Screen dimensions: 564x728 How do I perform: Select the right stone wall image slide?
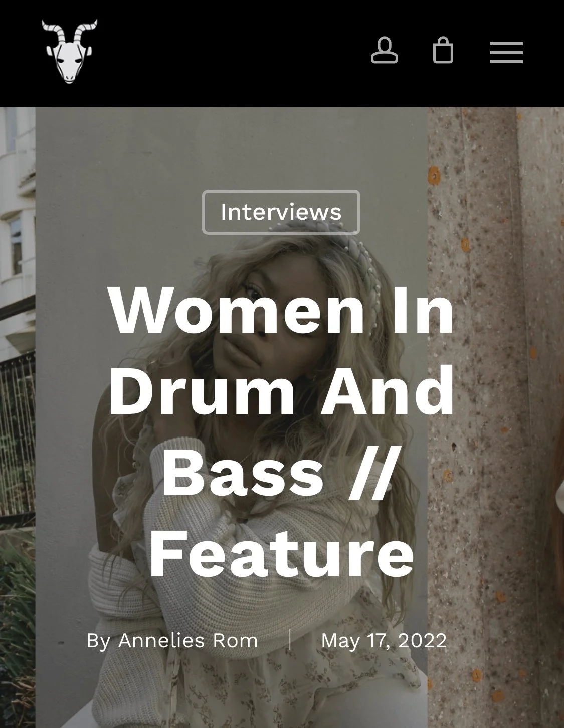[x=496, y=417]
